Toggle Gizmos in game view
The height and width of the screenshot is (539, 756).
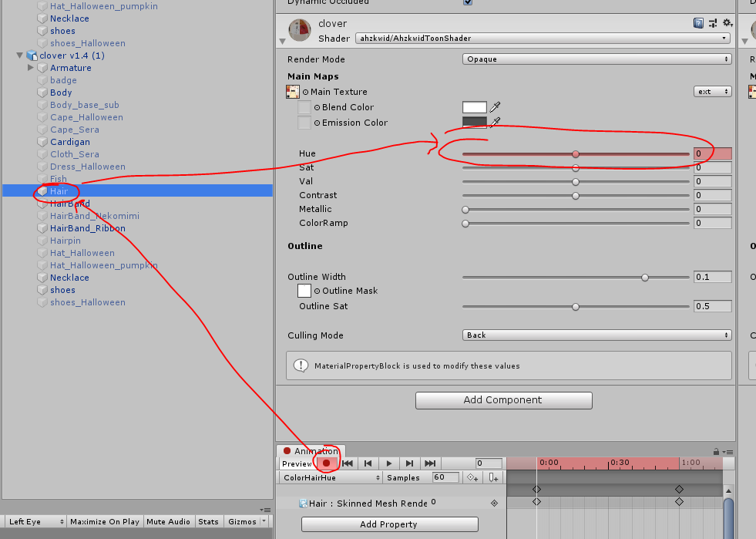pyautogui.click(x=242, y=521)
